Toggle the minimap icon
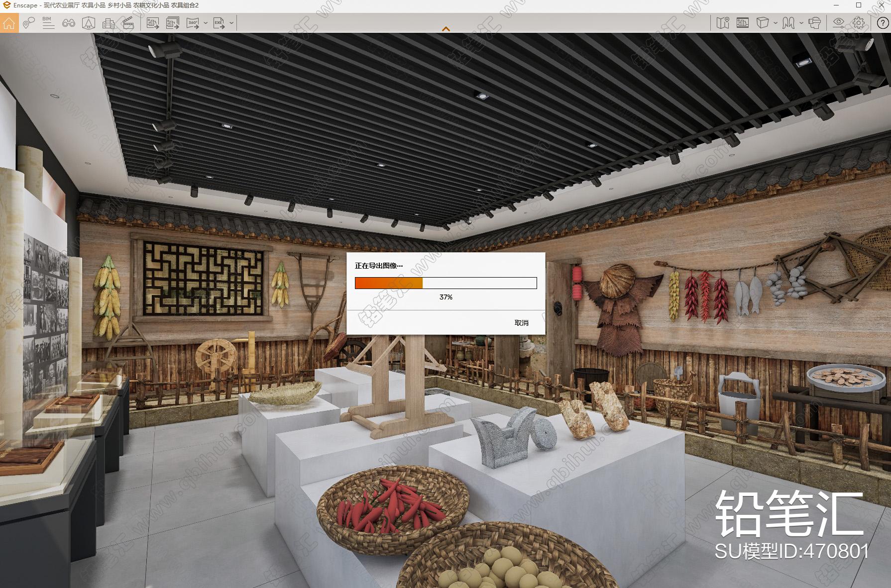The width and height of the screenshot is (891, 588). point(723,23)
